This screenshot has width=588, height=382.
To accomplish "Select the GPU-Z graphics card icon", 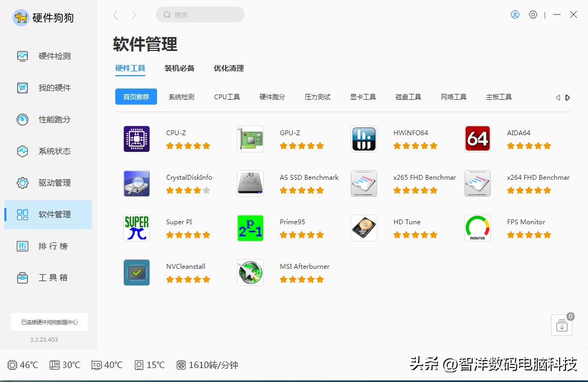I will (250, 138).
